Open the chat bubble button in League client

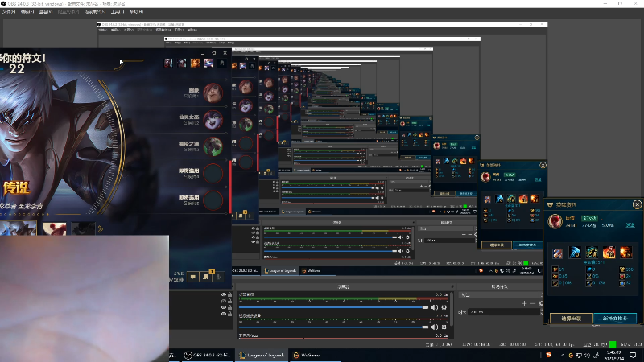192,277
